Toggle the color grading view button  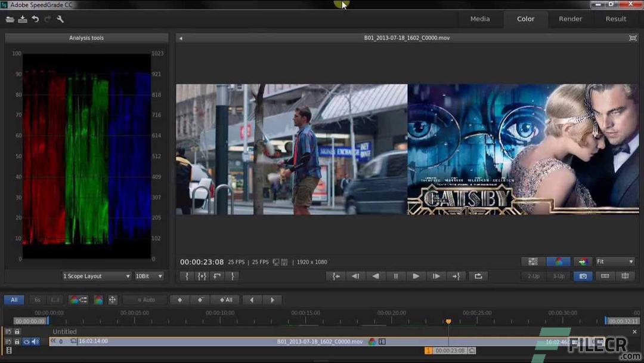(x=559, y=262)
